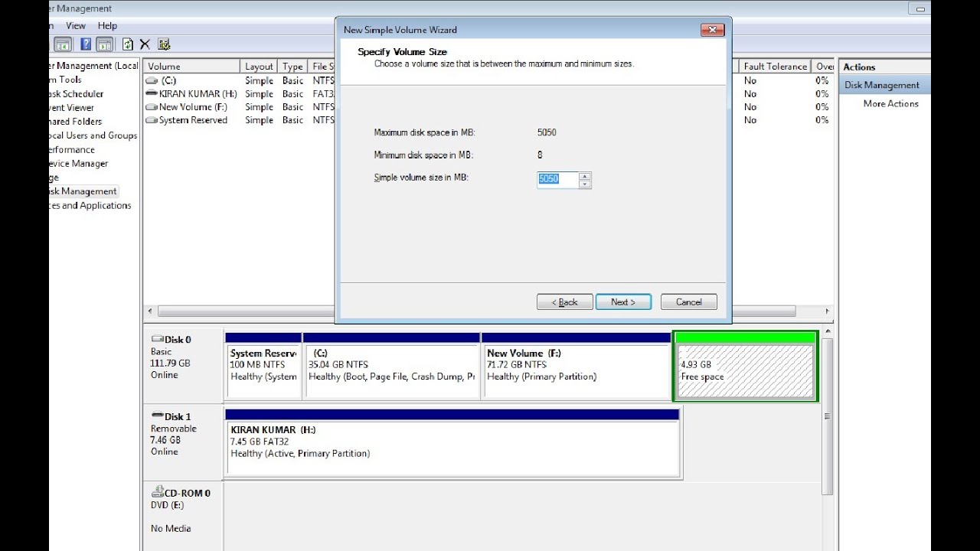
Task: Select New Volume (F:) drive icon in list
Action: click(152, 107)
